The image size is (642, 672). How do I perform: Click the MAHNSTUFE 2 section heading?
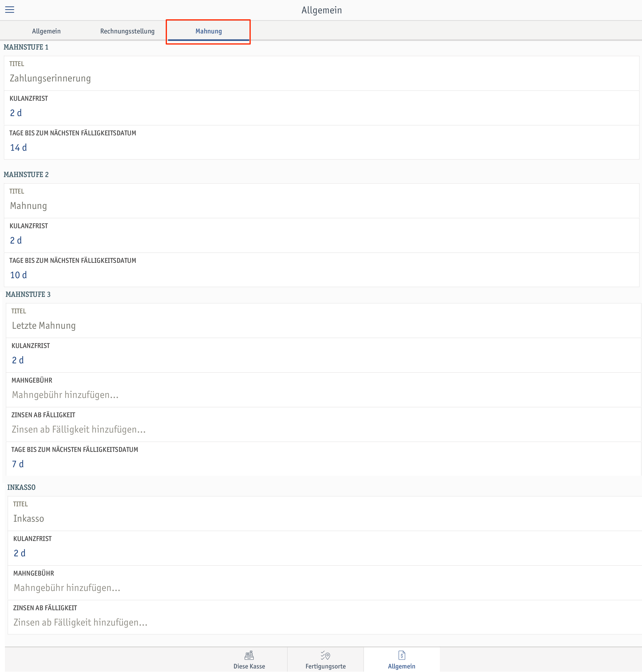pos(26,175)
